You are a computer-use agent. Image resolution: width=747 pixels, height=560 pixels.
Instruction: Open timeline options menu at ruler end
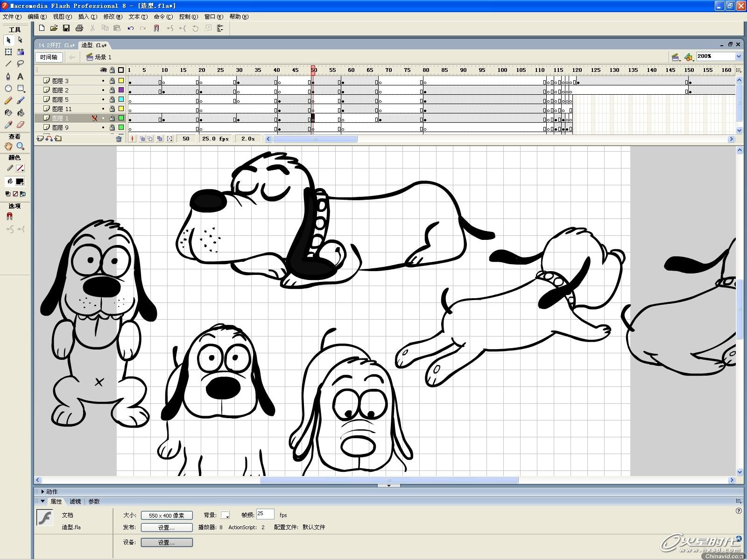point(739,70)
